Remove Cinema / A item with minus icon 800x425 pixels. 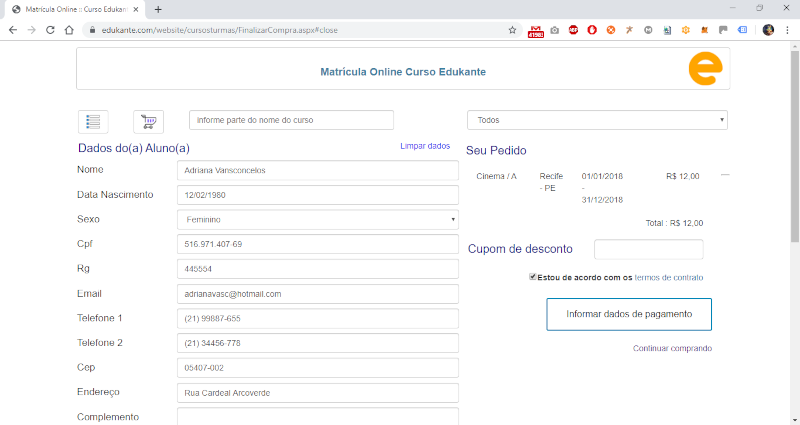click(x=725, y=175)
